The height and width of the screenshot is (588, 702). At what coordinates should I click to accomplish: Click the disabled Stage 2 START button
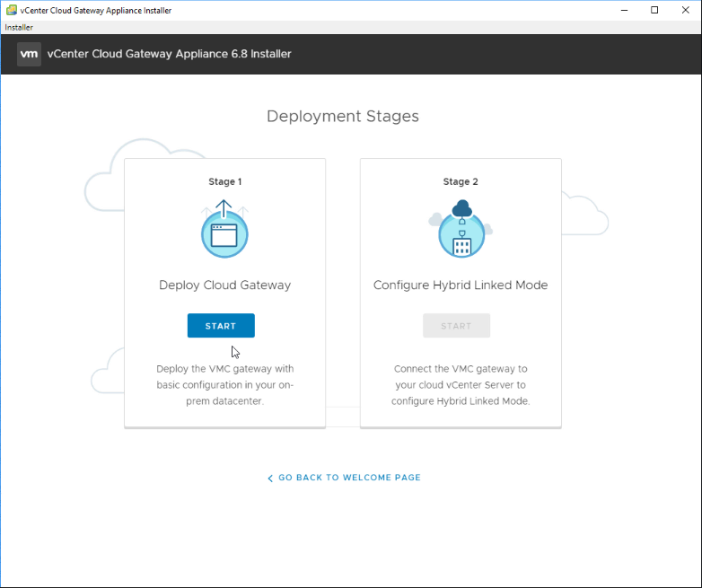456,326
